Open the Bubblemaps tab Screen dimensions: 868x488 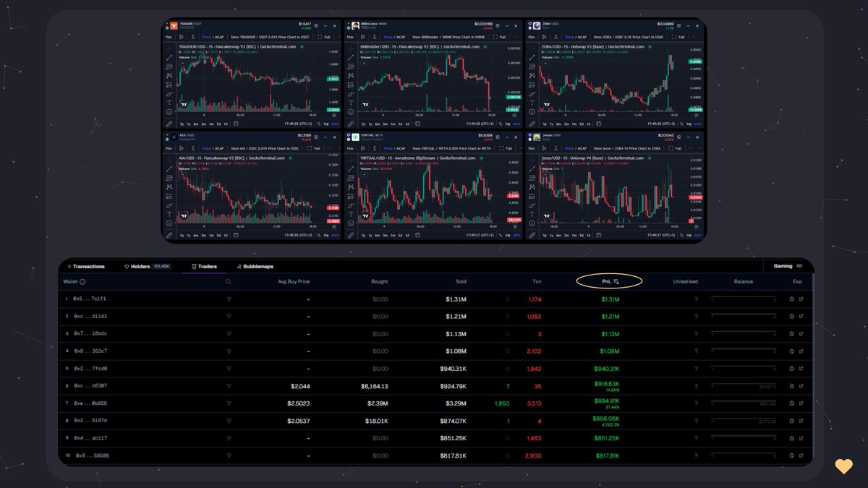pyautogui.click(x=255, y=266)
